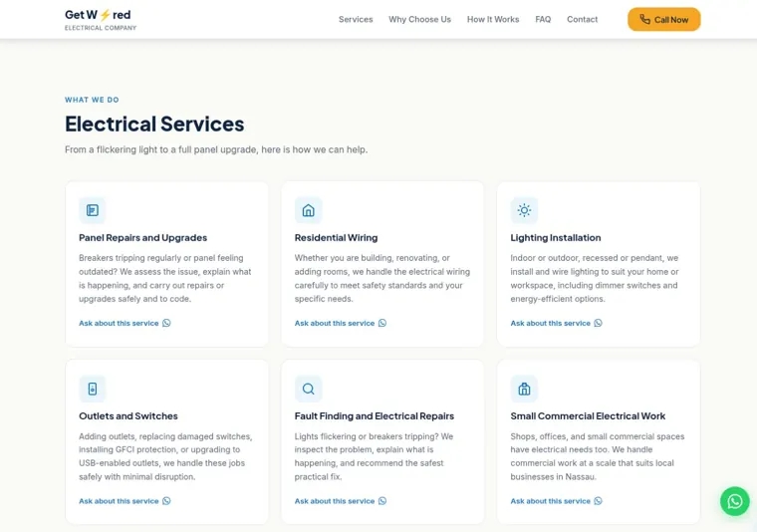Ask about the Panel Repairs service
Viewport: 757px width, 532px height.
[x=125, y=323]
